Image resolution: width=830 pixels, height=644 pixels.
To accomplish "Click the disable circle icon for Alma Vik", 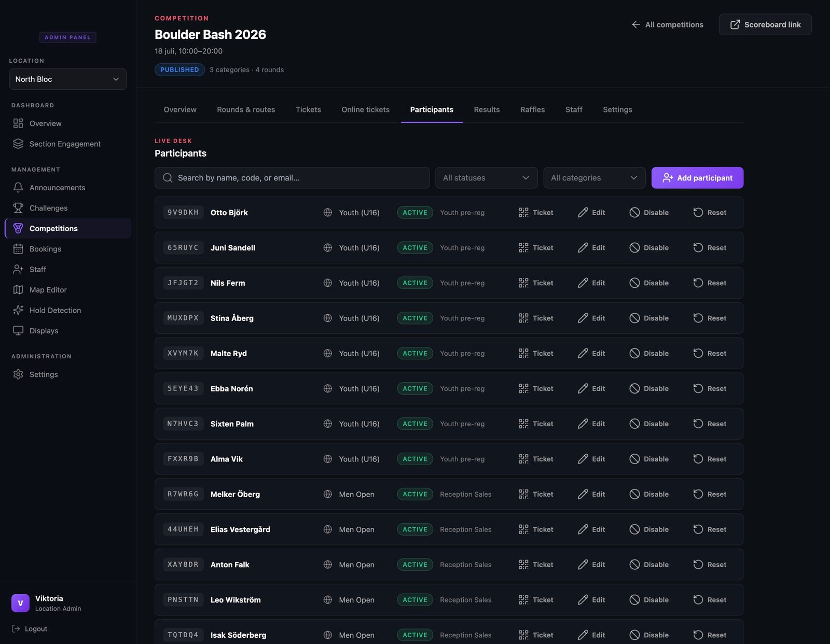I will (x=634, y=459).
